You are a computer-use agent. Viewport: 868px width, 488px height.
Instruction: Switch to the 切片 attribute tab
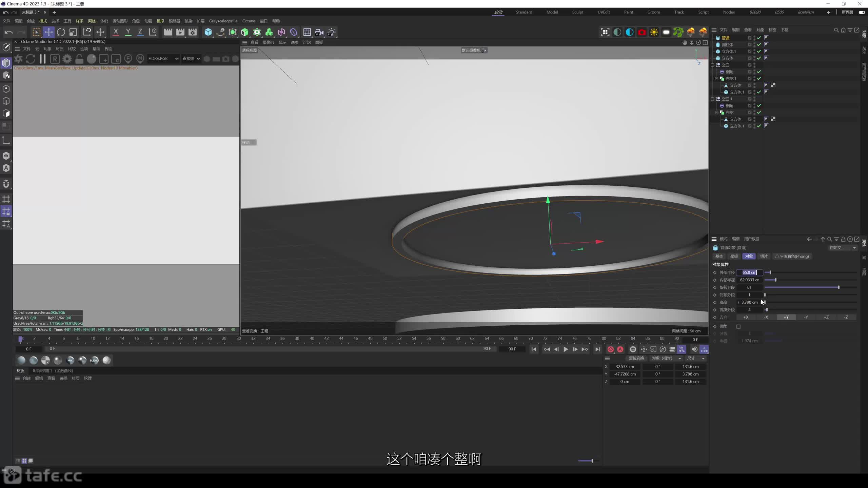pyautogui.click(x=764, y=256)
